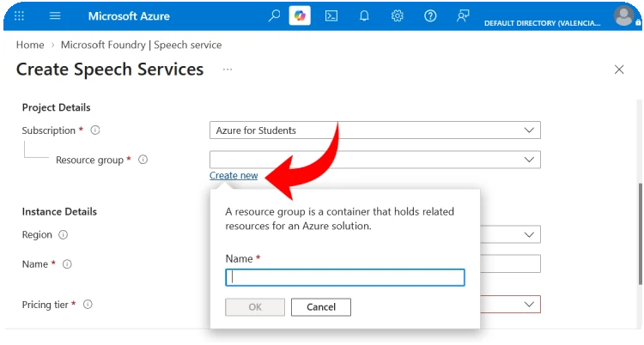This screenshot has height=345, width=644.
Task: Cancel the new resource group popup
Action: click(x=321, y=307)
